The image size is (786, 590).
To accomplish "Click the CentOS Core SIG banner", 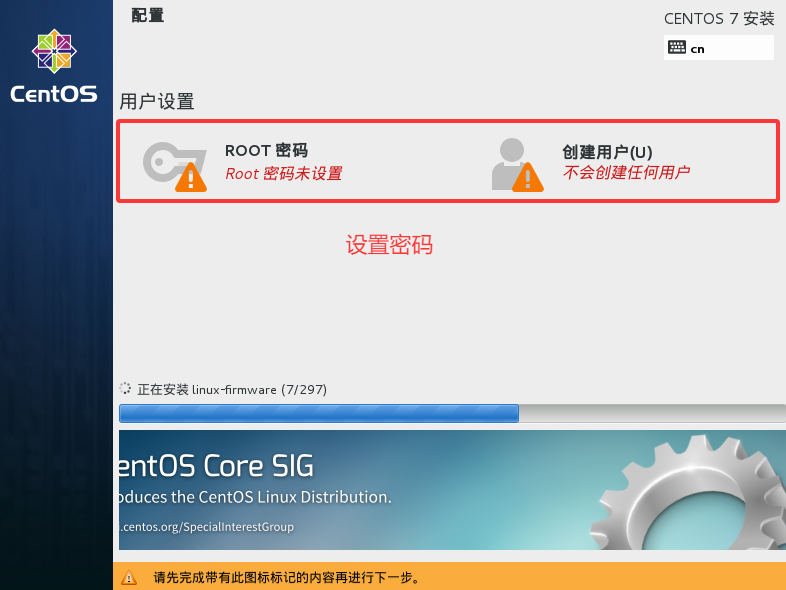I will coord(452,490).
